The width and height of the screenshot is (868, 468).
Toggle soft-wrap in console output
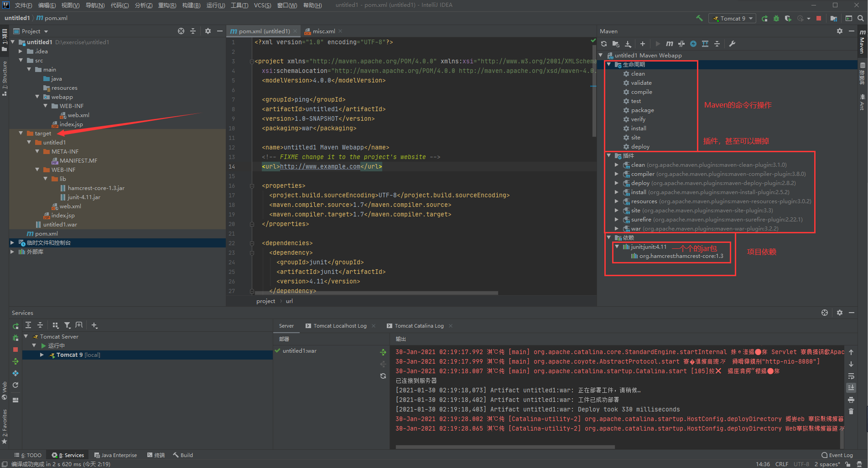point(851,376)
